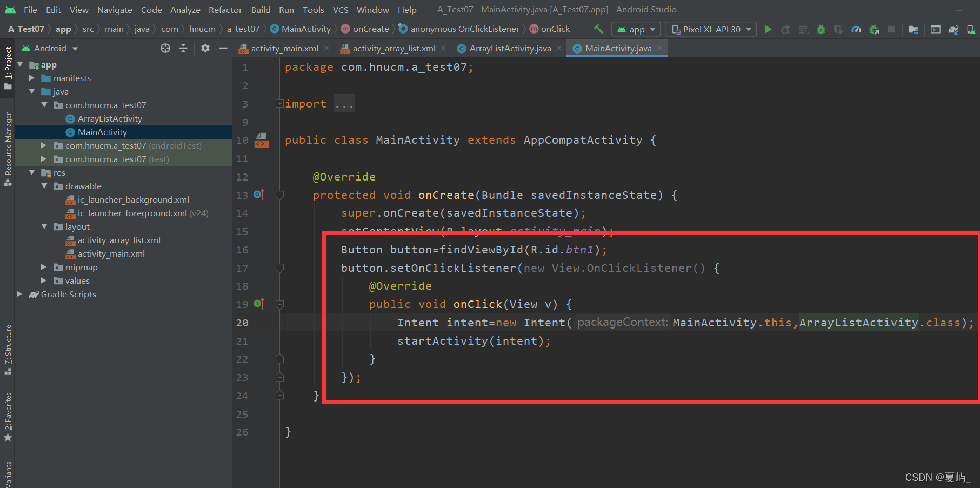
Task: Open the Android project view dropdown
Action: pyautogui.click(x=50, y=48)
